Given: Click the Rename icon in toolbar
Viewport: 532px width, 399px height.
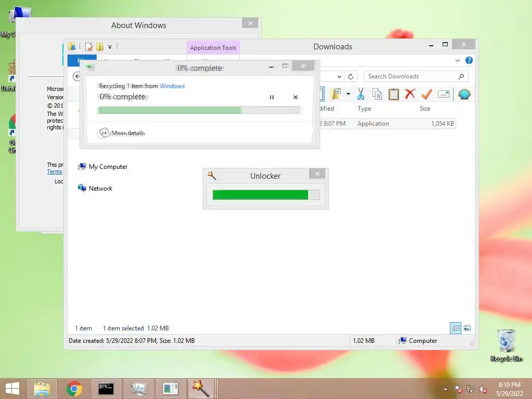Looking at the screenshot, I should click(x=444, y=94).
